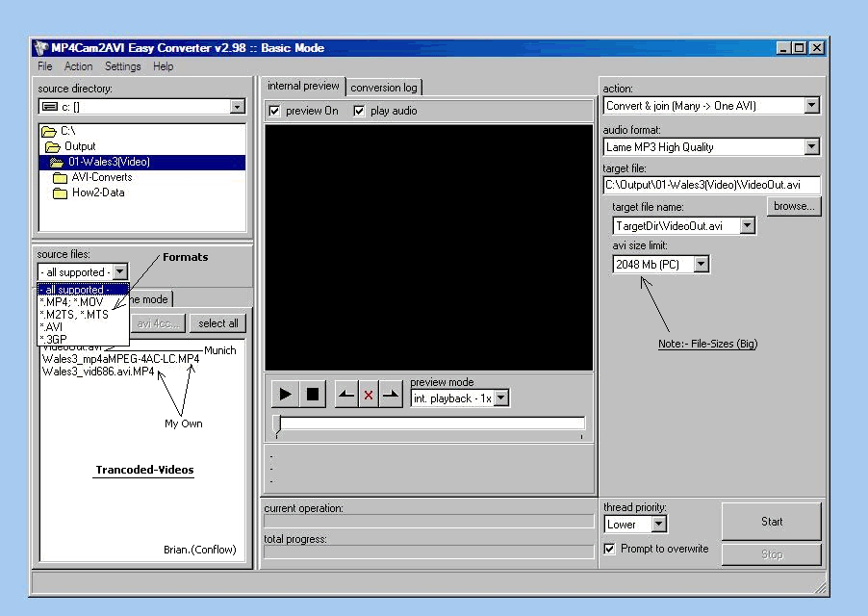
Task: Clear the markers with red X icon
Action: point(369,395)
